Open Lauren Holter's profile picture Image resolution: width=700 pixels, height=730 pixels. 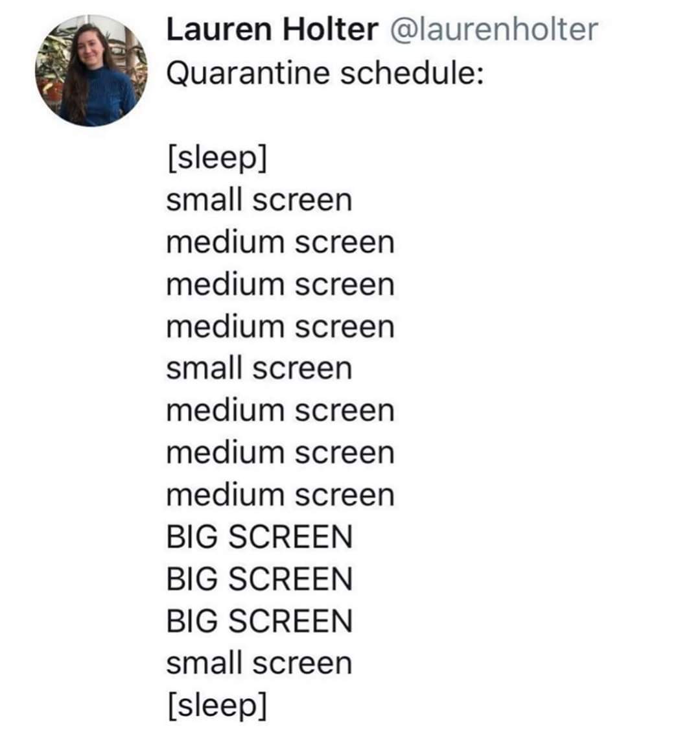(91, 70)
